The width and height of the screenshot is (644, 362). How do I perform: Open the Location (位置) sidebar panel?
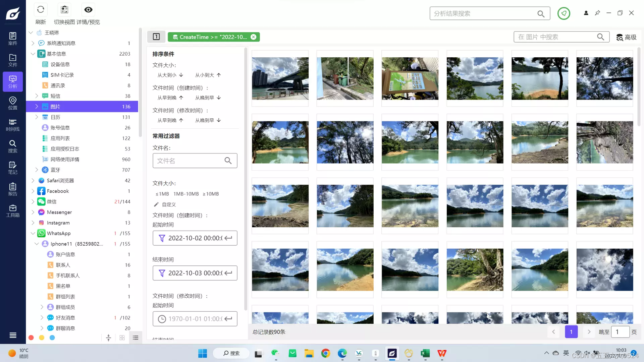tap(13, 103)
